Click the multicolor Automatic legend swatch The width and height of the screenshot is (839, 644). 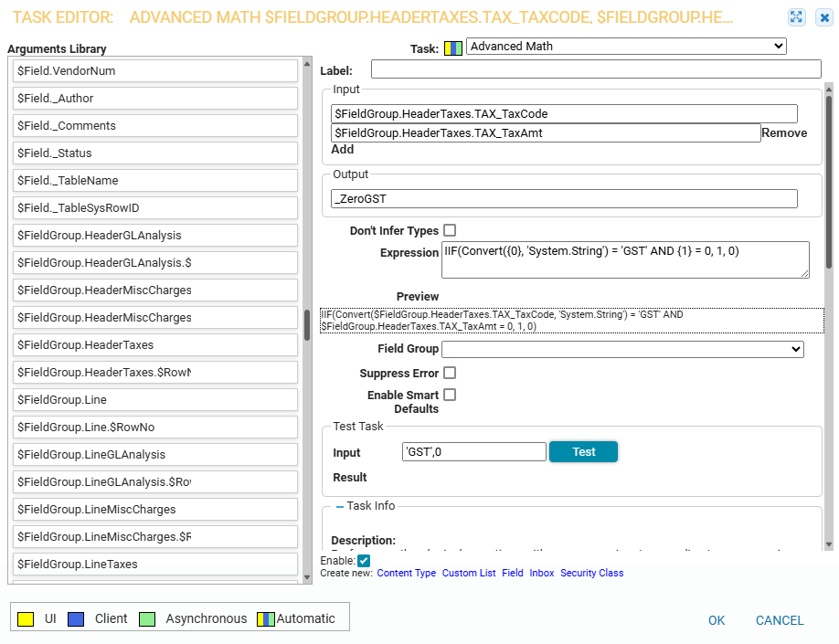click(266, 618)
